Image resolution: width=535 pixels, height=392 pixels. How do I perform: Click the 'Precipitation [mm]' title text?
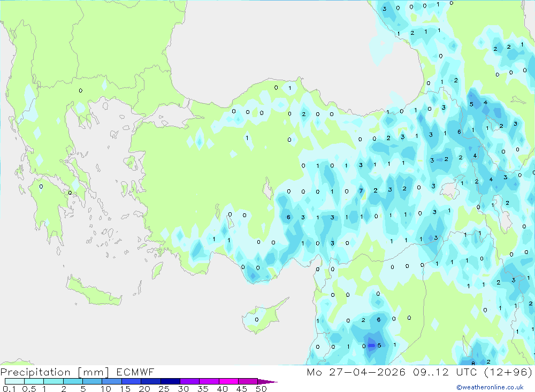tap(55, 372)
